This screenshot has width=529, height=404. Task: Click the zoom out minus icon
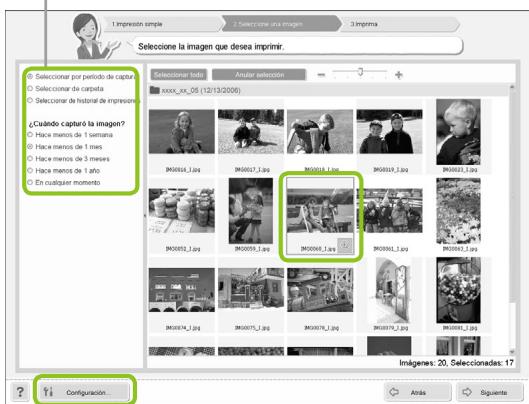click(x=321, y=75)
